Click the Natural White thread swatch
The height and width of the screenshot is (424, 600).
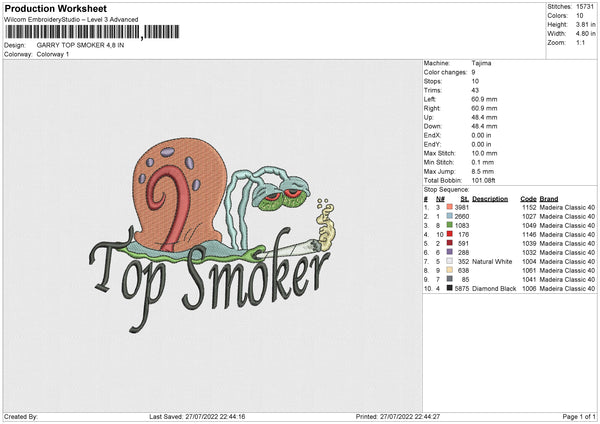(450, 261)
